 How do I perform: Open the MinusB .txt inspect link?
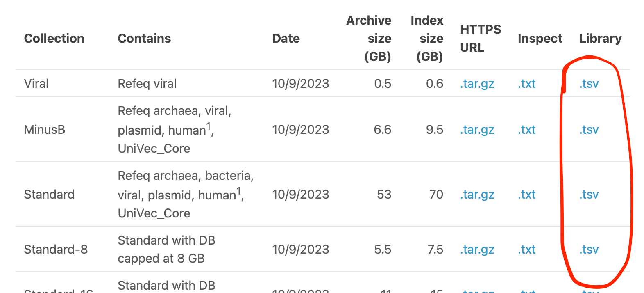tap(526, 130)
